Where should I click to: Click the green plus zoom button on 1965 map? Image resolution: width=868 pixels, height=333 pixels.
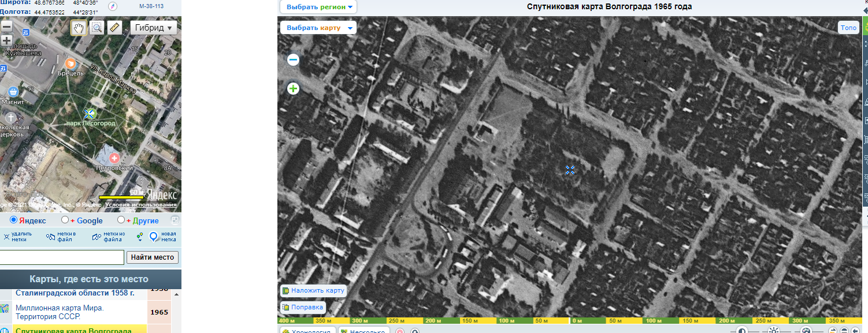293,88
